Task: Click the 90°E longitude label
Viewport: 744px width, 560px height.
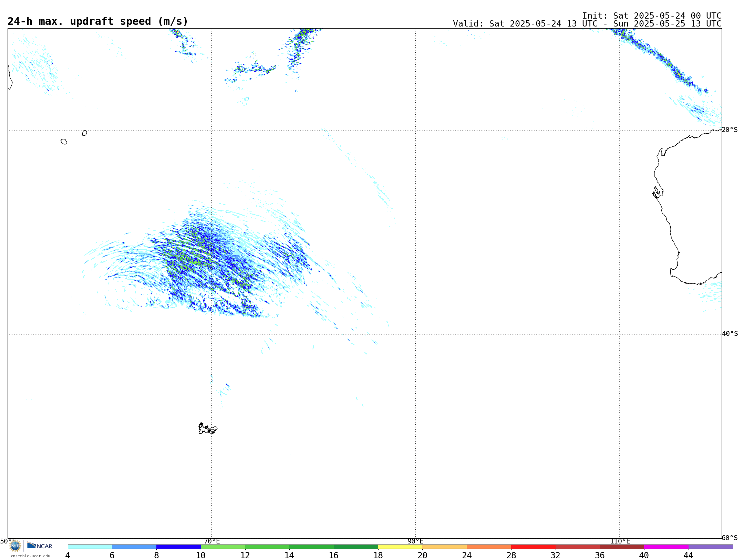Action: coord(415,541)
